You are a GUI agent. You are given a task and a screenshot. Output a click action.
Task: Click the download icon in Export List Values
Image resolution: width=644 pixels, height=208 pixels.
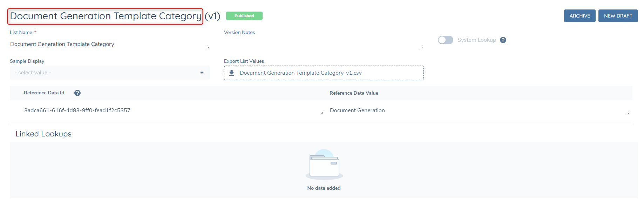tap(231, 73)
